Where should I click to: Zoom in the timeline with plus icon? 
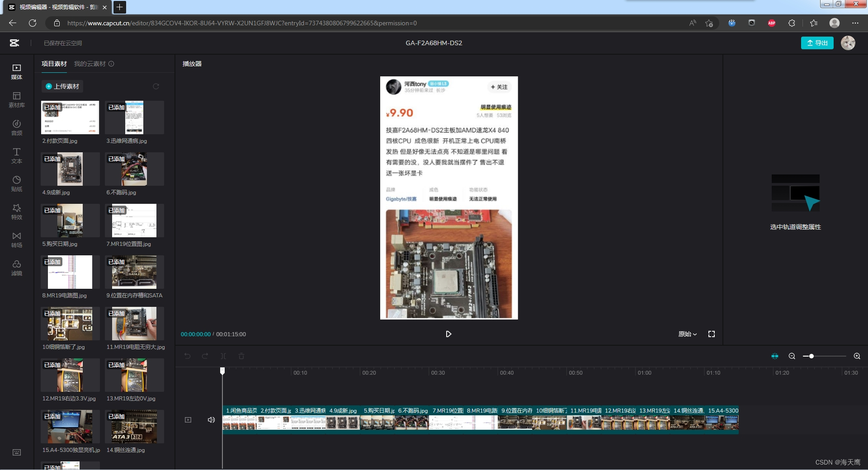click(857, 356)
